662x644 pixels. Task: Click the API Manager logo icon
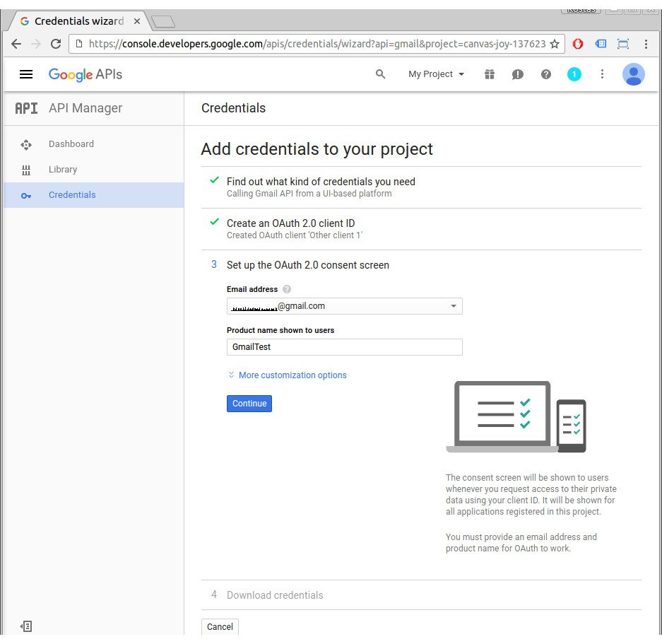point(26,109)
